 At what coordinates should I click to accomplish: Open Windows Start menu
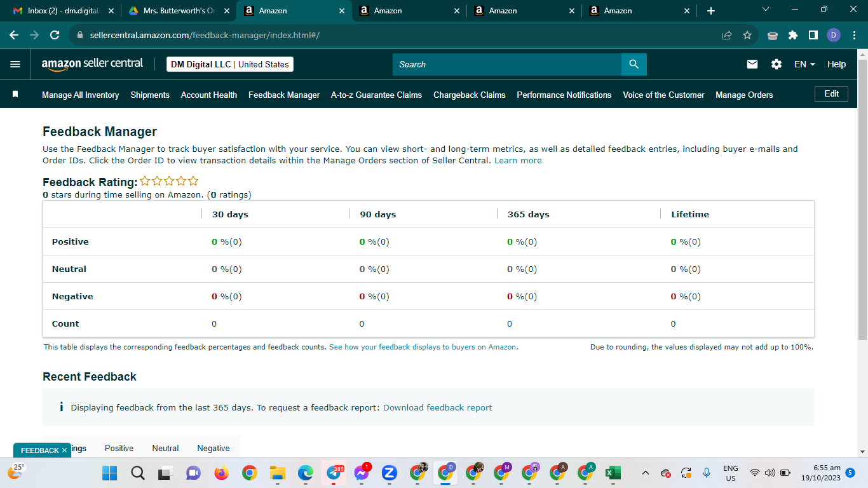pyautogui.click(x=110, y=473)
